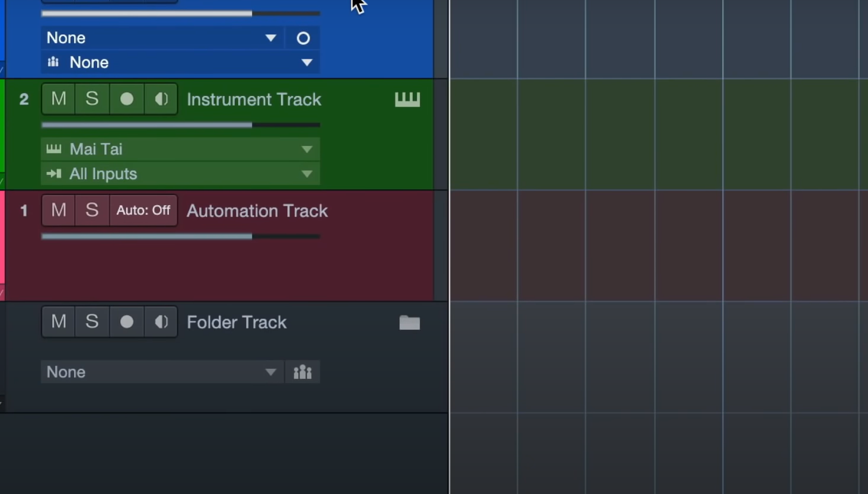
Task: Click the folder icon on Folder Track header
Action: point(409,322)
